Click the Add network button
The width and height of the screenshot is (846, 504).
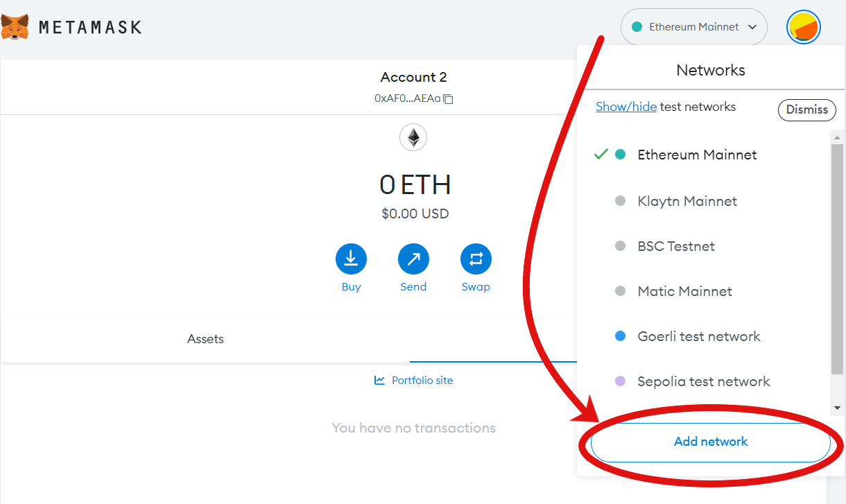(710, 442)
